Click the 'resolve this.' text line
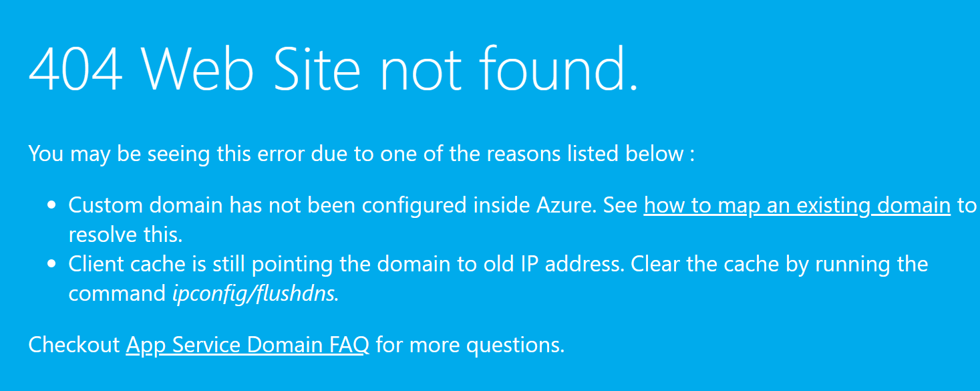Viewport: 980px width, 391px height. (126, 235)
